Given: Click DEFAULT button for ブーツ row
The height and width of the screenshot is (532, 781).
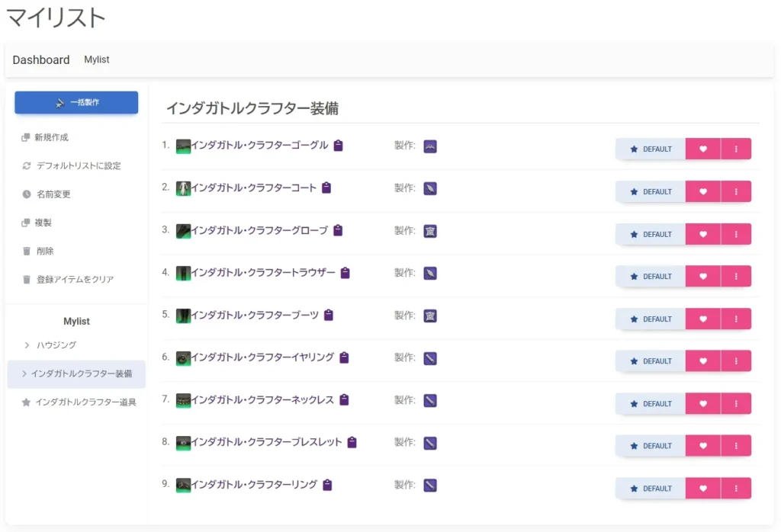Looking at the screenshot, I should coord(651,319).
